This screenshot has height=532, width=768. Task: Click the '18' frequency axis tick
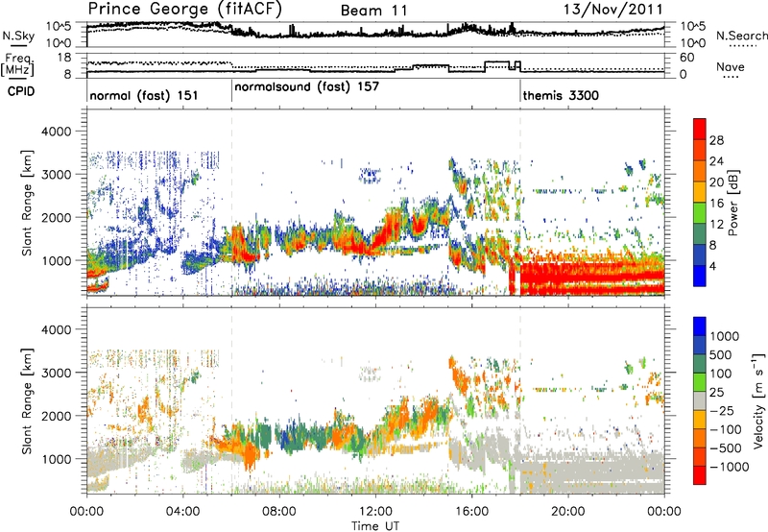[64, 58]
